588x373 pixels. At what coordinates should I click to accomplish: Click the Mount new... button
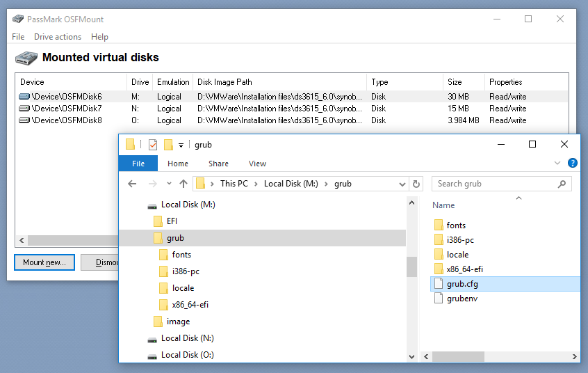click(x=44, y=262)
